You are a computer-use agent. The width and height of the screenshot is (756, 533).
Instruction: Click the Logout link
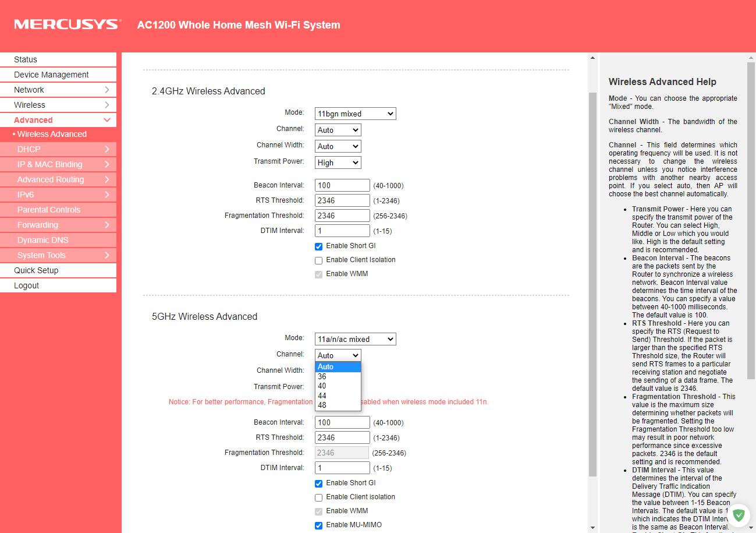pos(27,285)
